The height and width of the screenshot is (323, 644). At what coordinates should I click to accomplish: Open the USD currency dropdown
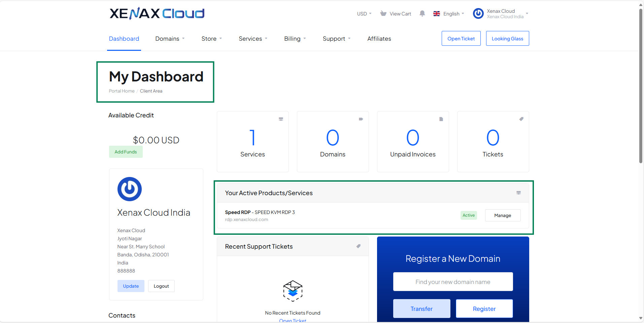pos(364,14)
